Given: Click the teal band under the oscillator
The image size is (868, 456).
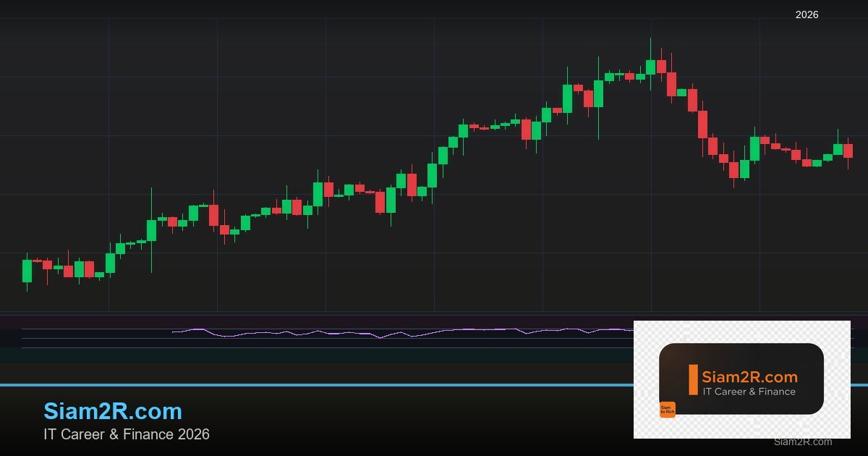Looking at the screenshot, I should pos(289,355).
